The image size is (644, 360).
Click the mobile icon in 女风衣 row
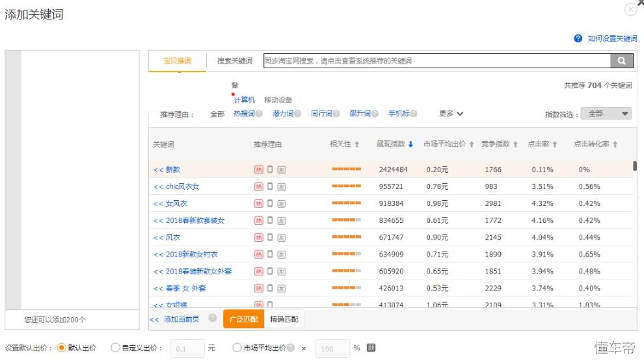tap(270, 203)
